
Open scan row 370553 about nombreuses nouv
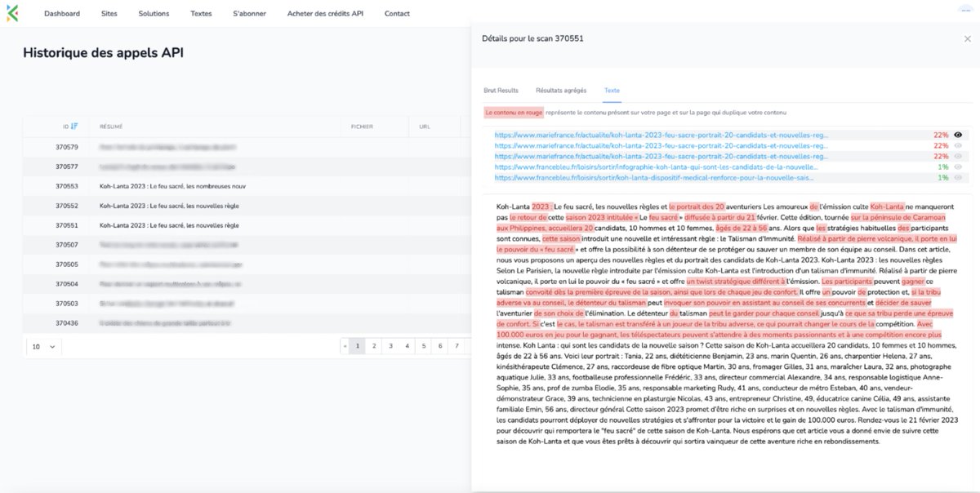click(247, 186)
